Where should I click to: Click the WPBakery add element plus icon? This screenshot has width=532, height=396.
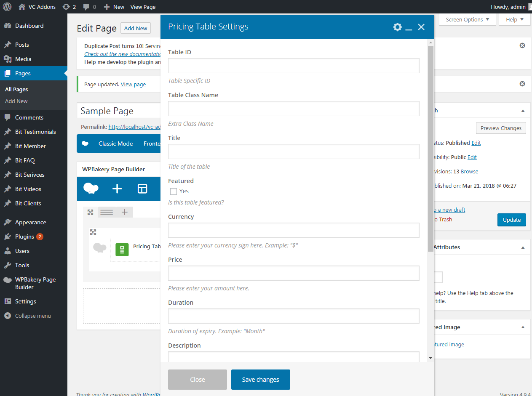(117, 189)
